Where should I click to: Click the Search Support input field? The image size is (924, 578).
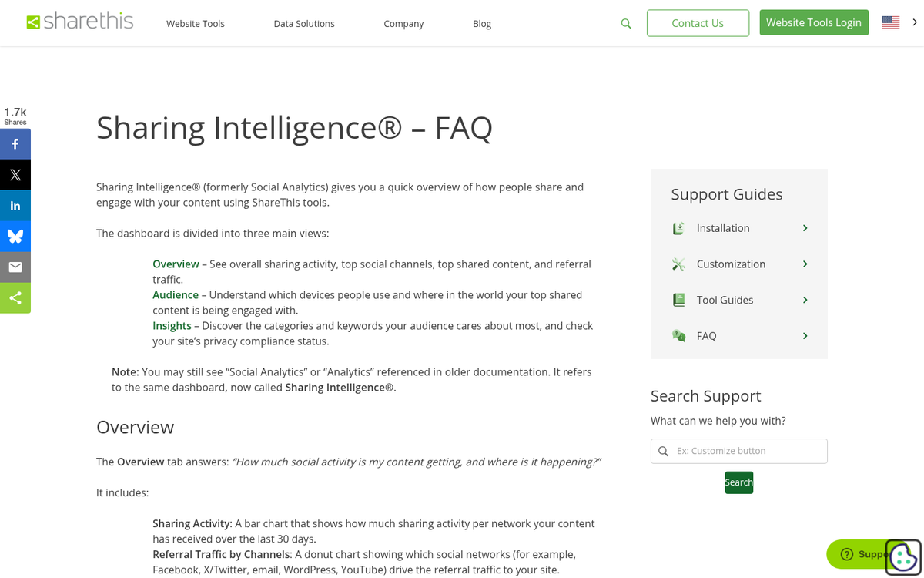[747, 451]
